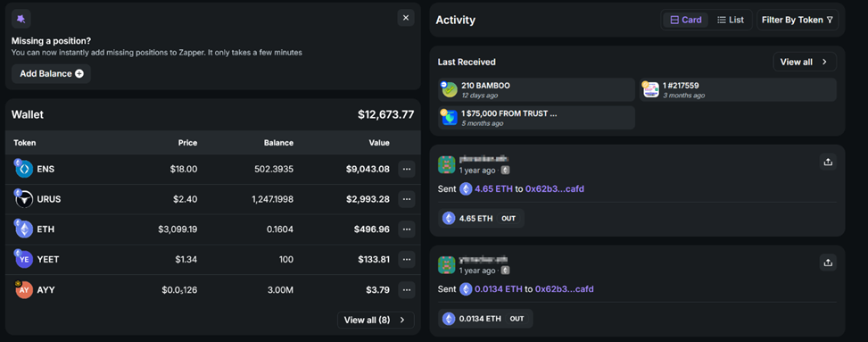This screenshot has height=342, width=868.
Task: Click the wallet total $12,673.77
Action: (x=386, y=114)
